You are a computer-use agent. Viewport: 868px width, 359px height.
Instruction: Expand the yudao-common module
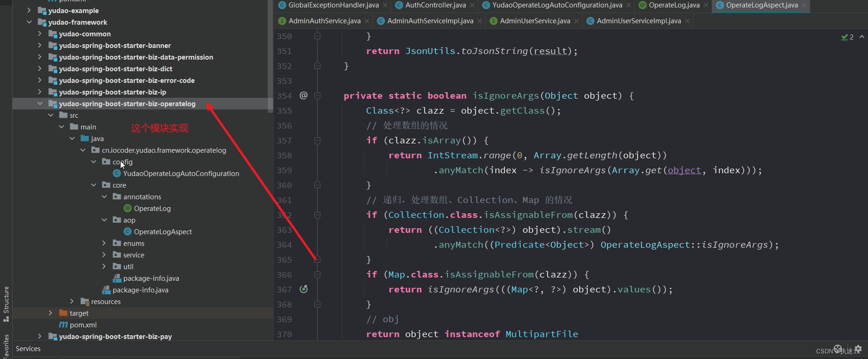click(40, 34)
